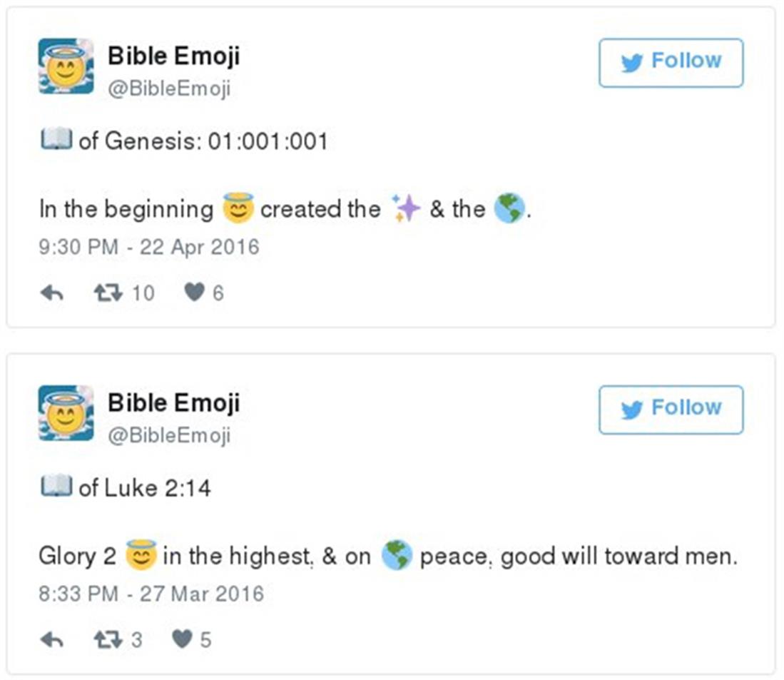Retweet the Genesis 01:001:001 tweet
This screenshot has width=784, height=680.
pyautogui.click(x=108, y=293)
